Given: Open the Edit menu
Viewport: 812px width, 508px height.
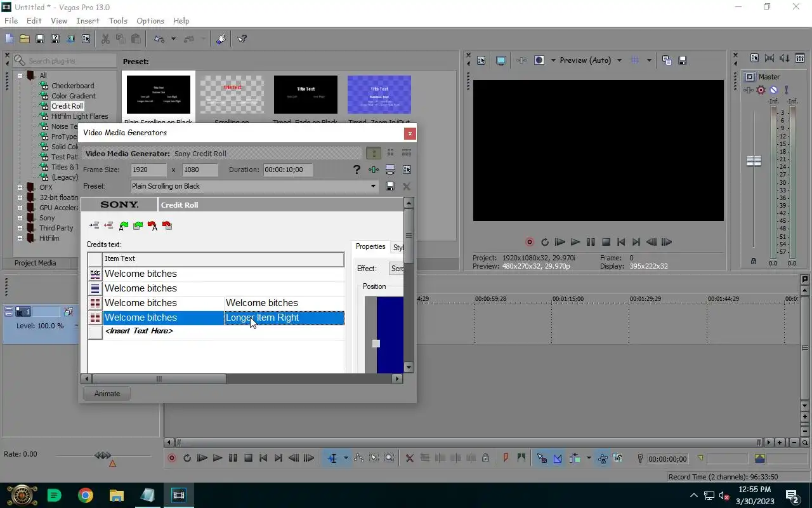Looking at the screenshot, I should tap(34, 21).
